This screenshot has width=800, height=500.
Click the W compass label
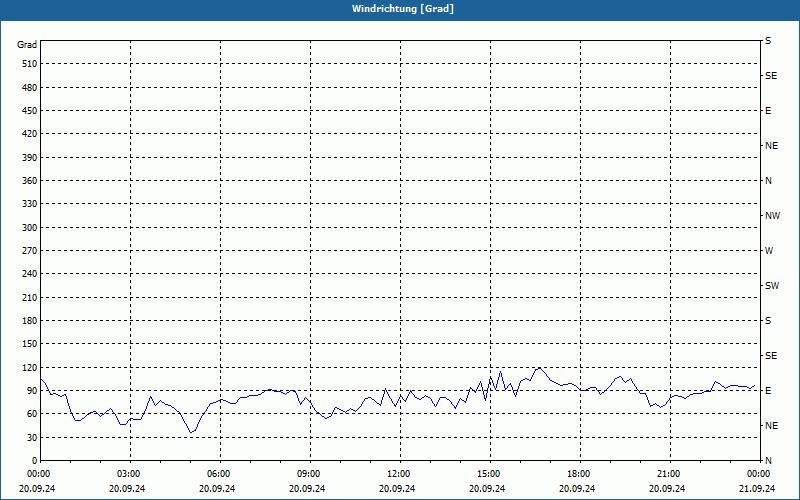coord(769,251)
